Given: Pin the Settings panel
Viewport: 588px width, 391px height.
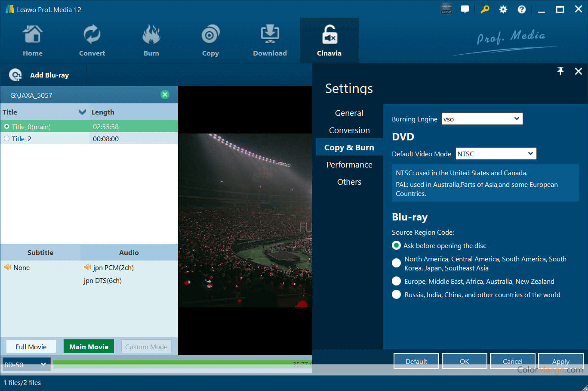Looking at the screenshot, I should click(560, 71).
